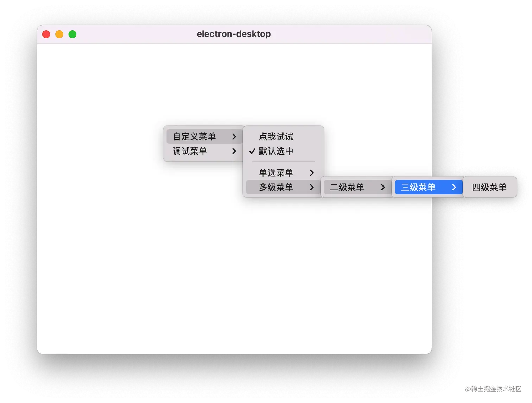The height and width of the screenshot is (403, 532).
Task: Click the arrow icon on 二级菜单
Action: 383,187
